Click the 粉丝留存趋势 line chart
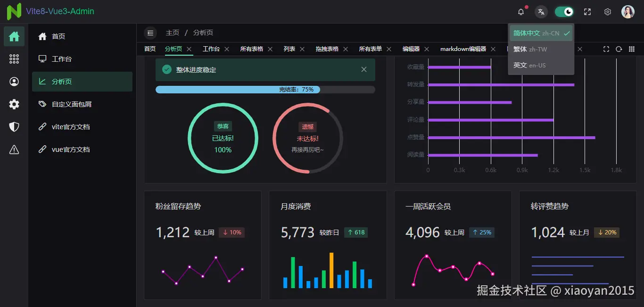Viewport: 644px width, 307px height. tap(203, 270)
